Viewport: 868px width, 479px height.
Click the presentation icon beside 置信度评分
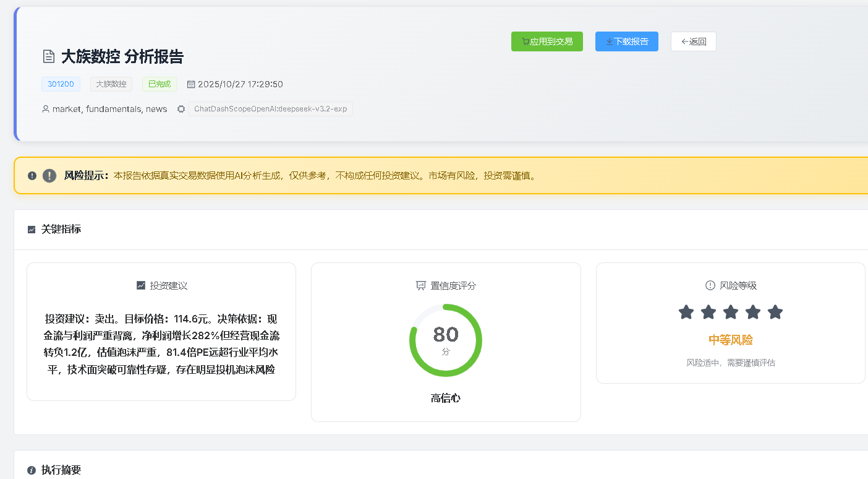click(x=421, y=285)
